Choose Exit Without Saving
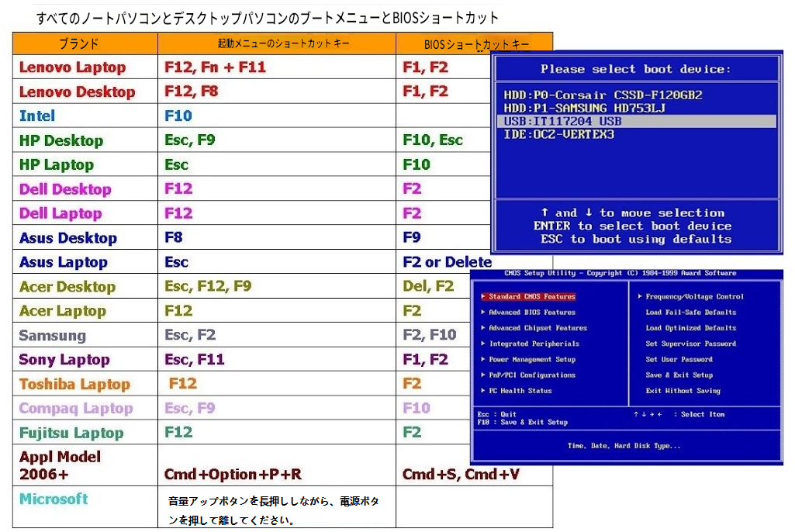Viewport: 795px width, 532px height. pyautogui.click(x=683, y=391)
